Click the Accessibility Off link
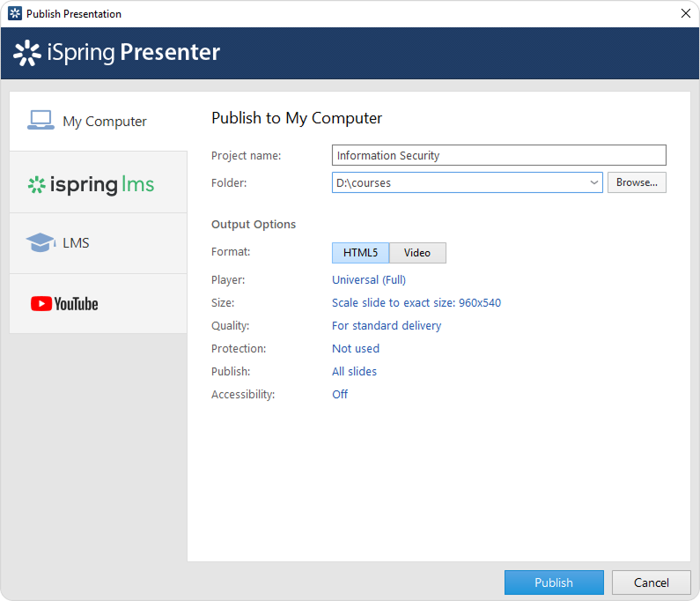This screenshot has width=700, height=601. [340, 395]
